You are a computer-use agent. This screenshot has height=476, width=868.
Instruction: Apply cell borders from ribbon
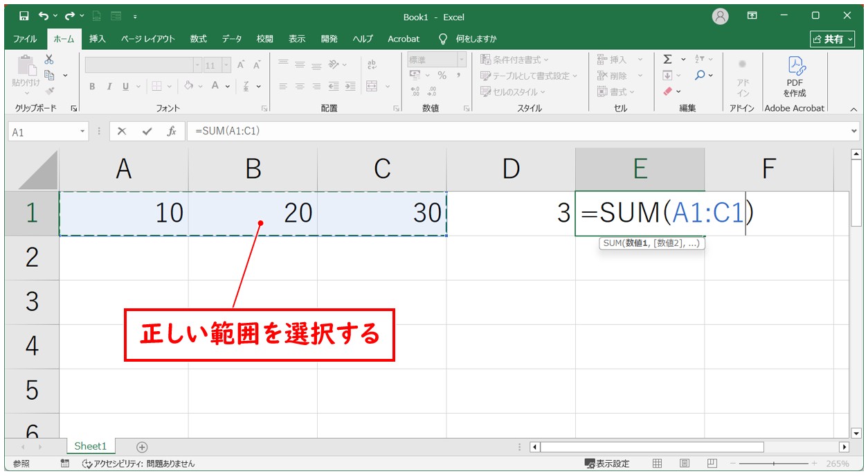pos(156,87)
